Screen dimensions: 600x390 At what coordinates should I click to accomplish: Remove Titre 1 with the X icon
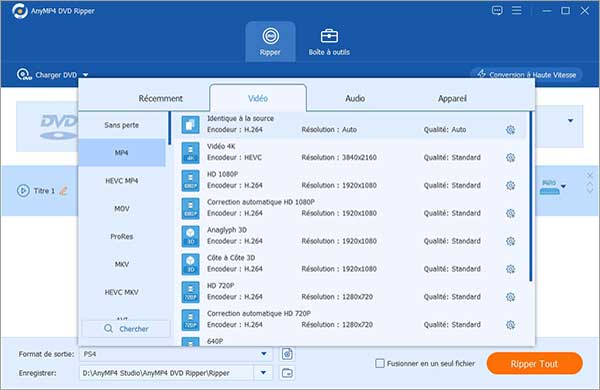(x=590, y=176)
